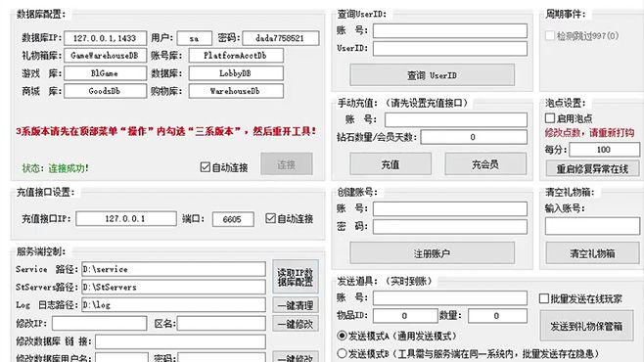Screen dimensions: 644x362
Task: Click the 充会员 button
Action: point(485,164)
